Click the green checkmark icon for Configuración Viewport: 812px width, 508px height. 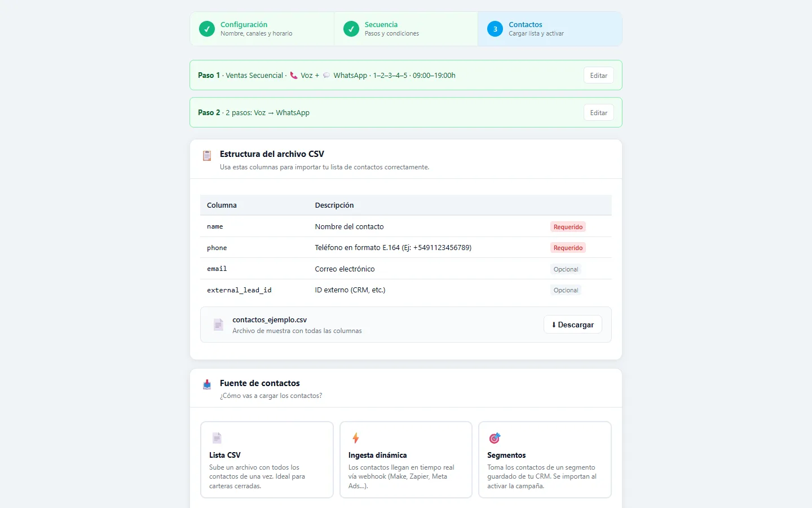tap(207, 29)
